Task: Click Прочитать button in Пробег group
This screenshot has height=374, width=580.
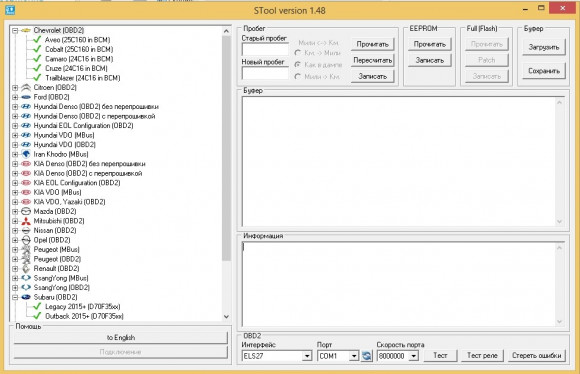Action: [372, 44]
